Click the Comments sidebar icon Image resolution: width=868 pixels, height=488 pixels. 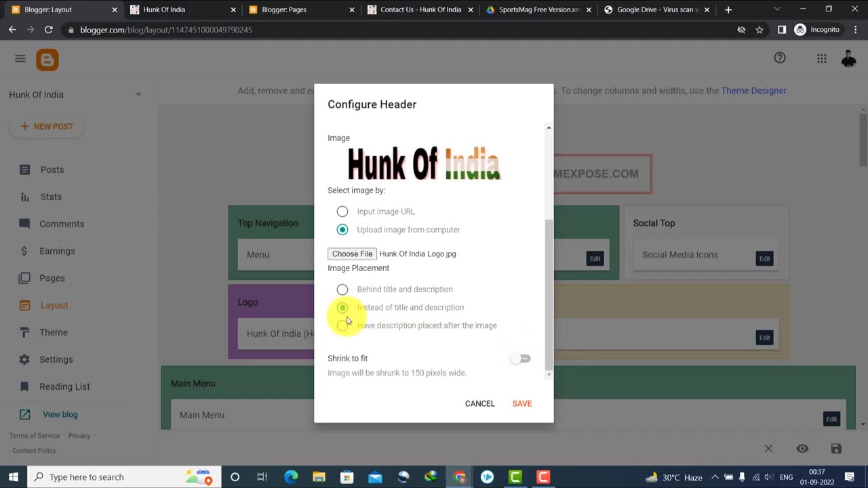click(x=24, y=224)
